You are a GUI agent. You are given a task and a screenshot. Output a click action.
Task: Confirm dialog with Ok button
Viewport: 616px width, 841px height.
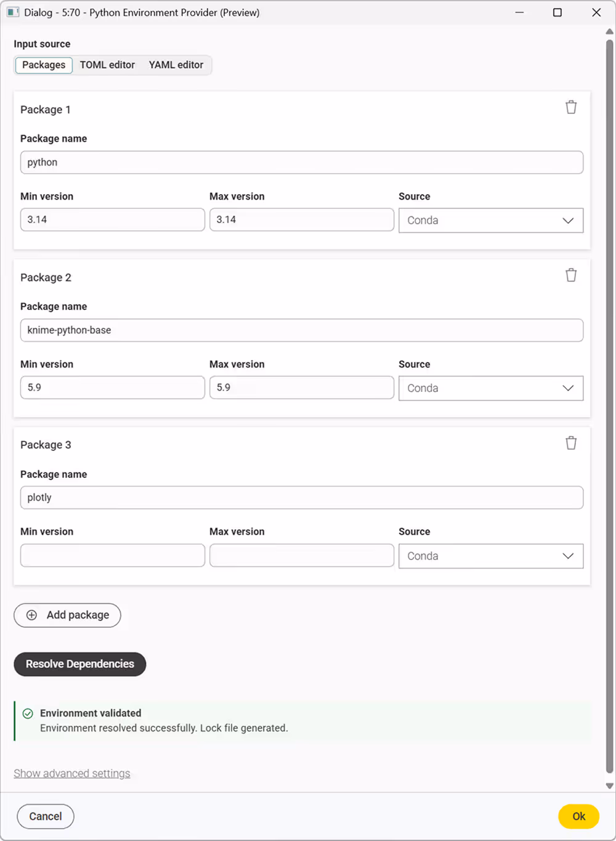pos(578,816)
